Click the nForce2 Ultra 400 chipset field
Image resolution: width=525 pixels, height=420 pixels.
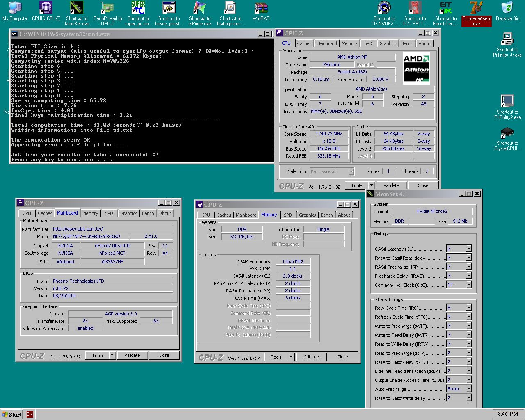tap(112, 246)
